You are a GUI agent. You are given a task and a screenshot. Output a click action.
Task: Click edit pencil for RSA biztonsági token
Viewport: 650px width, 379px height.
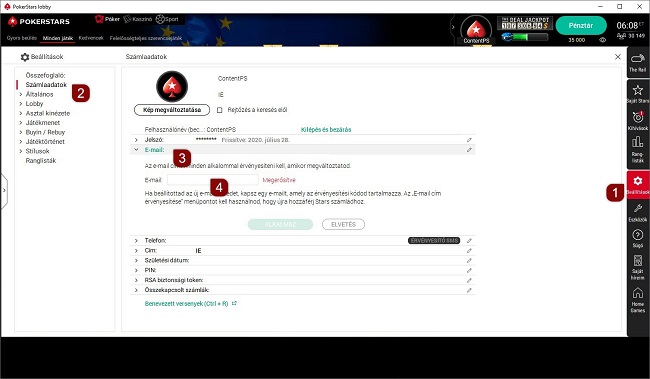click(469, 280)
